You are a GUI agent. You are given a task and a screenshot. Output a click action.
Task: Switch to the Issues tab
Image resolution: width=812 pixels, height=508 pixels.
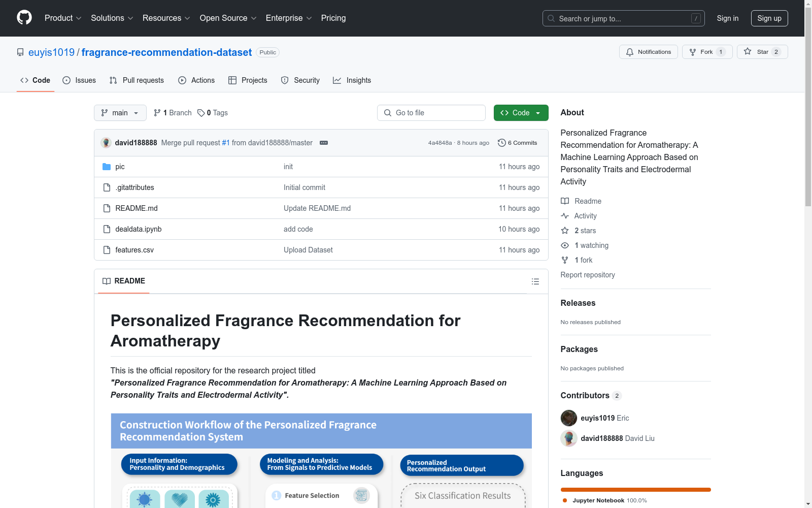click(79, 80)
